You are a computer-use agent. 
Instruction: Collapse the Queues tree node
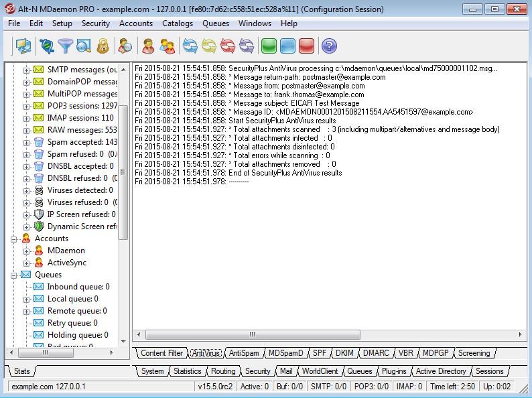coord(13,275)
